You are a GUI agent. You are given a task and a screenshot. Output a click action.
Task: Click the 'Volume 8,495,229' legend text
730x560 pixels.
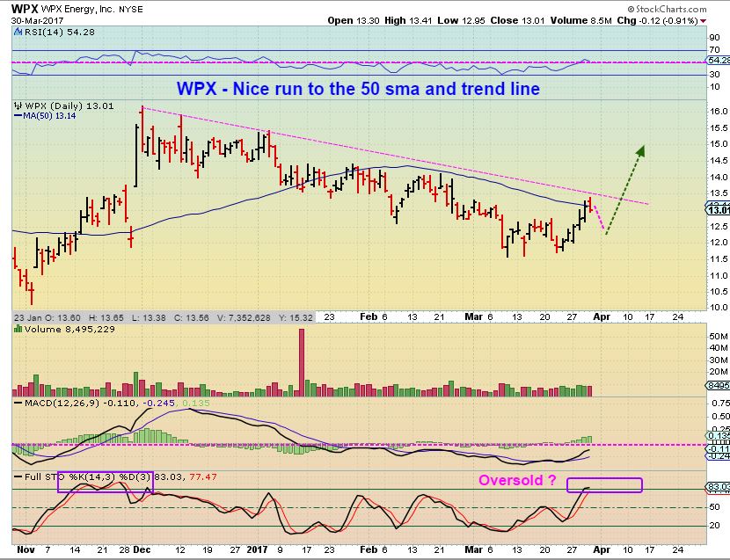(69, 329)
